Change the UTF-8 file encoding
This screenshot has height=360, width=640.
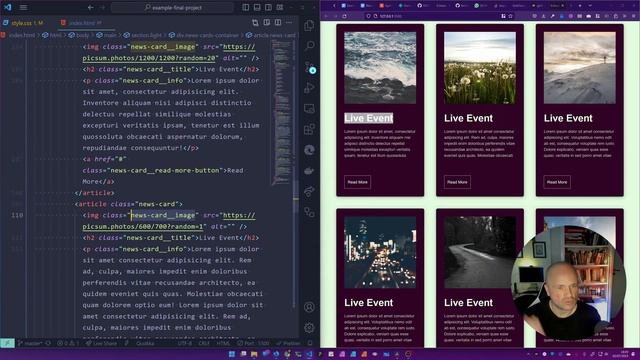185,343
